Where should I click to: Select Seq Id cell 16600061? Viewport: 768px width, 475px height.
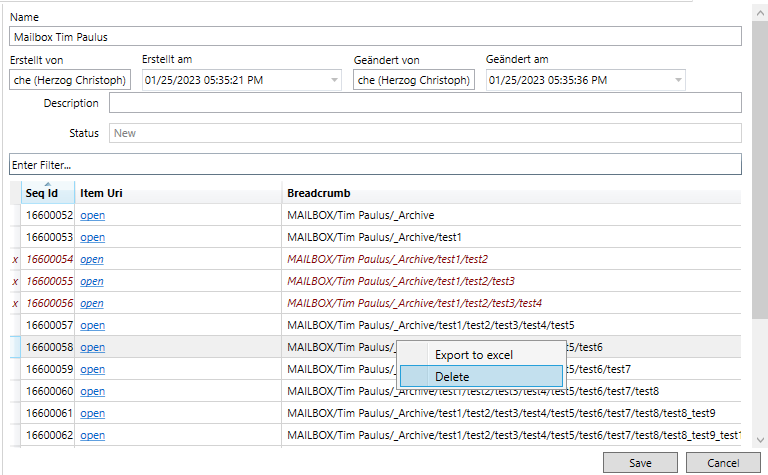[49, 413]
